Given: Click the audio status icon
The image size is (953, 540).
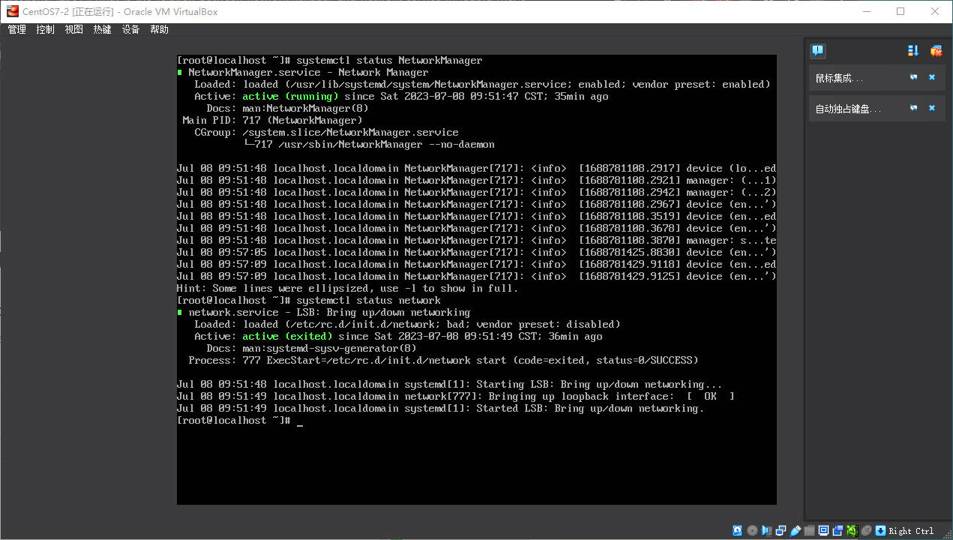Looking at the screenshot, I should coord(766,531).
